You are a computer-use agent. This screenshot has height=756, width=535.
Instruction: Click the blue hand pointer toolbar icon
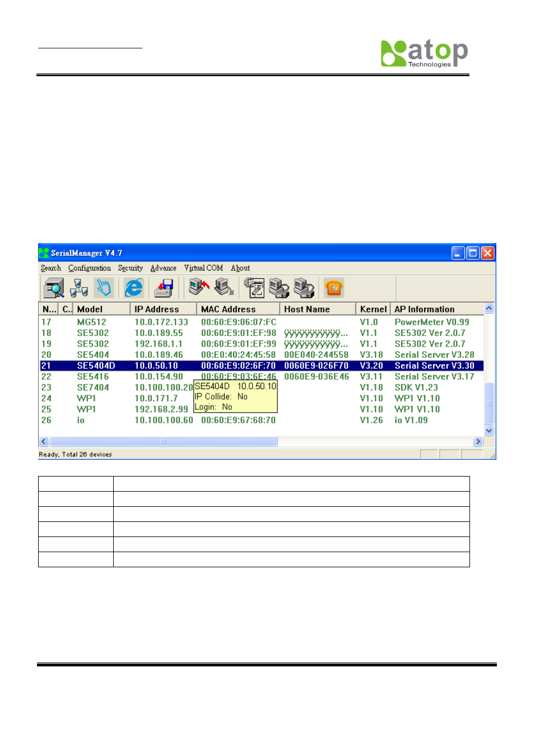tap(104, 288)
